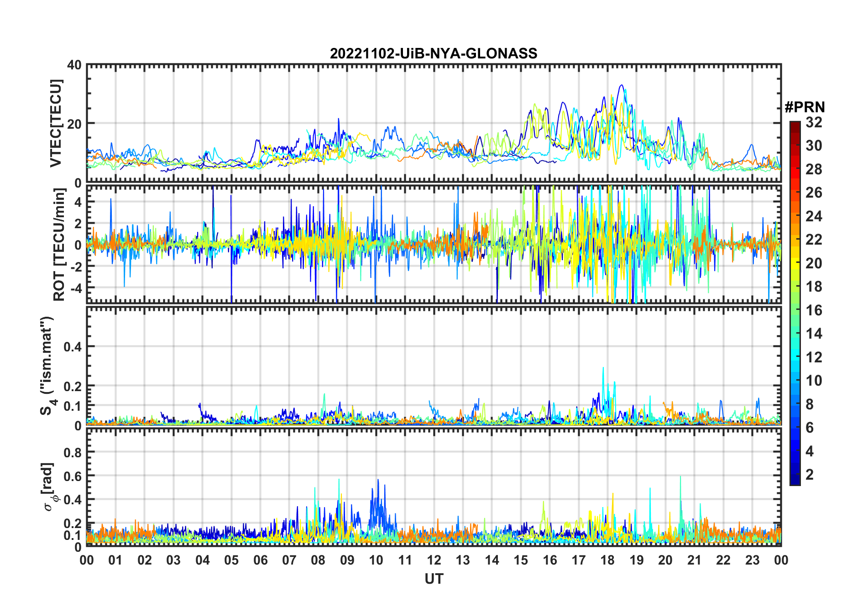Click colorbar tick label 32
This screenshot has width=868, height=607.
[814, 122]
